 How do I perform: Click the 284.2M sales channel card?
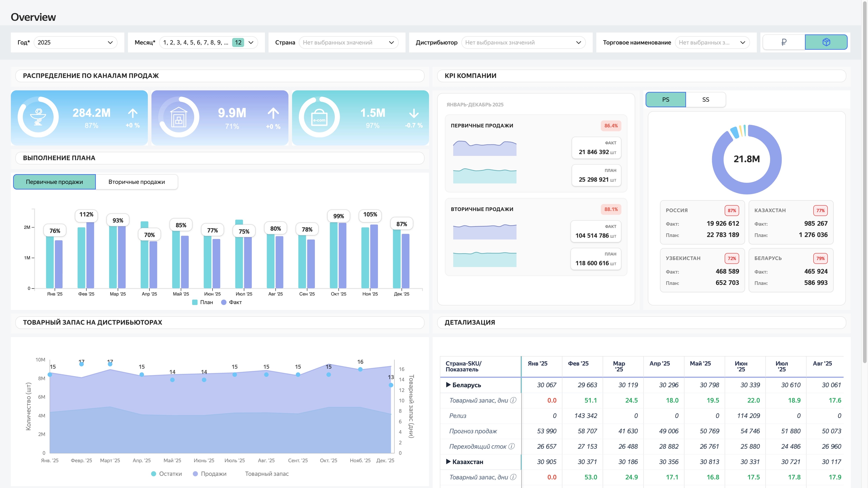(x=79, y=117)
